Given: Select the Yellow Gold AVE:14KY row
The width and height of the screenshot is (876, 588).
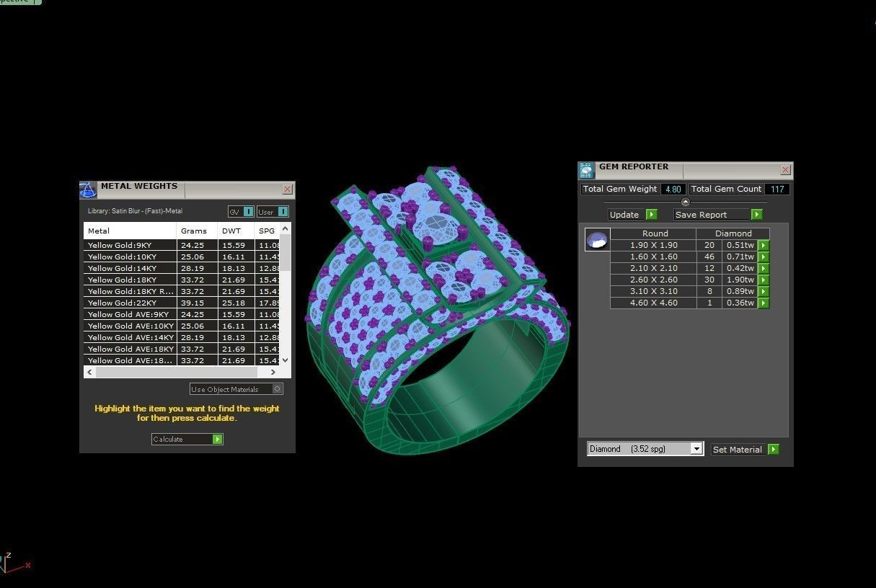Looking at the screenshot, I should click(x=182, y=337).
